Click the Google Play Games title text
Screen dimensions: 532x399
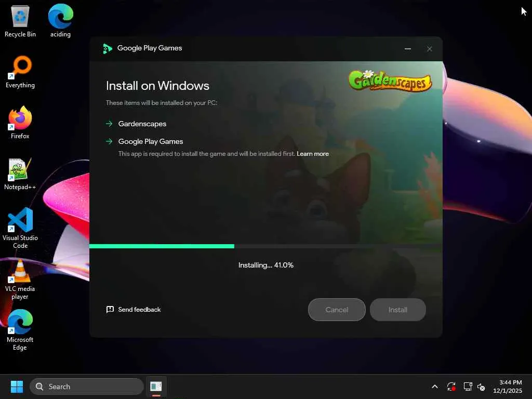click(150, 48)
